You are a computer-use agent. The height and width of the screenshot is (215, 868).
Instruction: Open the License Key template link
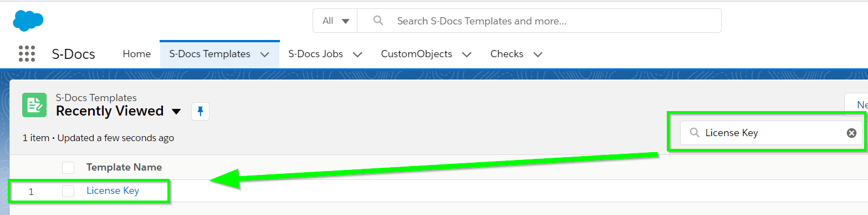[x=113, y=191]
